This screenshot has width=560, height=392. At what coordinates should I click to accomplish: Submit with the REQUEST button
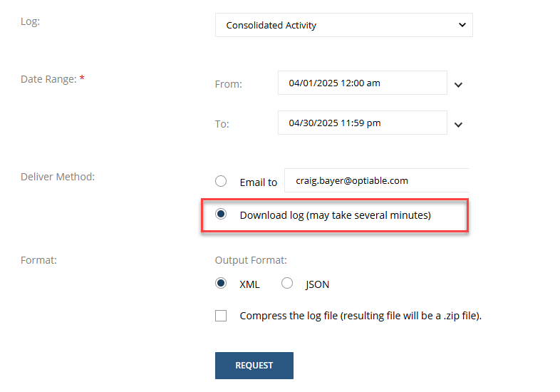point(254,366)
